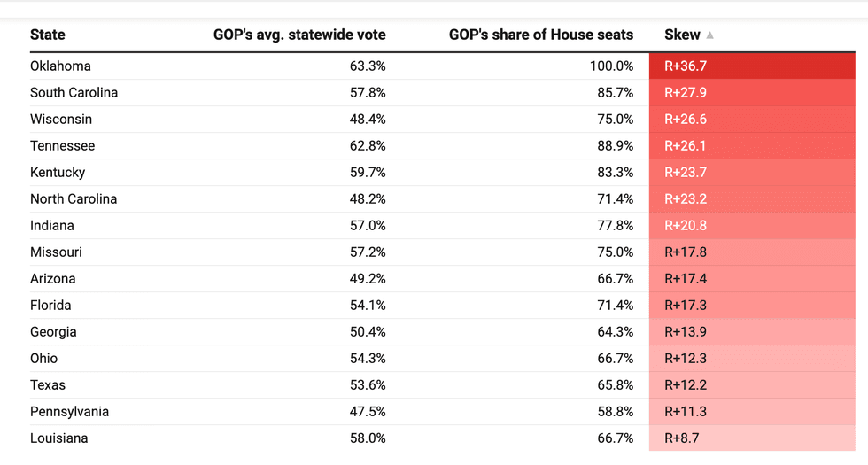Sort table by the State column header

click(x=48, y=35)
